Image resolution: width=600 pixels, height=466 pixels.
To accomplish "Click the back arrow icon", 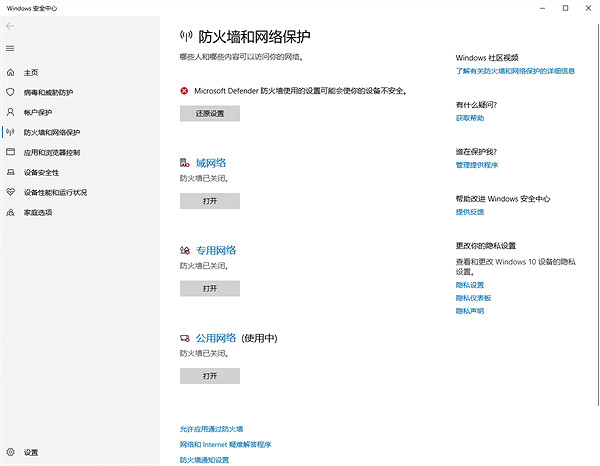I will pyautogui.click(x=11, y=27).
